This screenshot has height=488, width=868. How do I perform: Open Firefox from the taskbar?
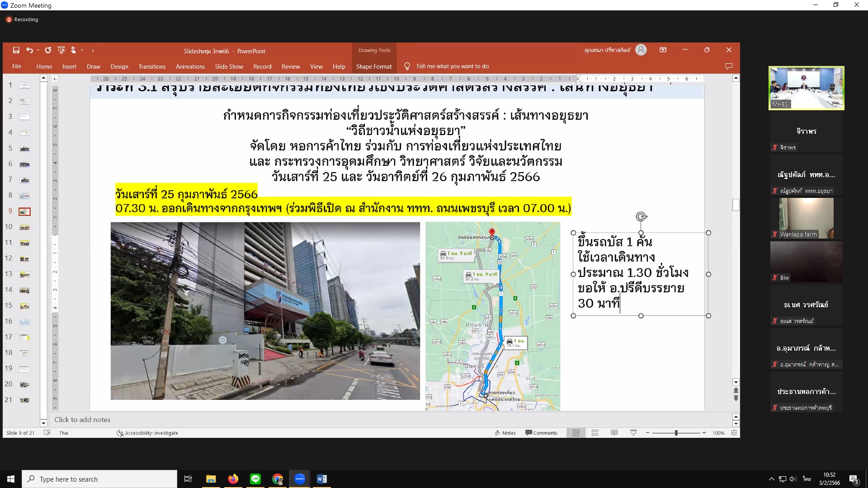[233, 479]
